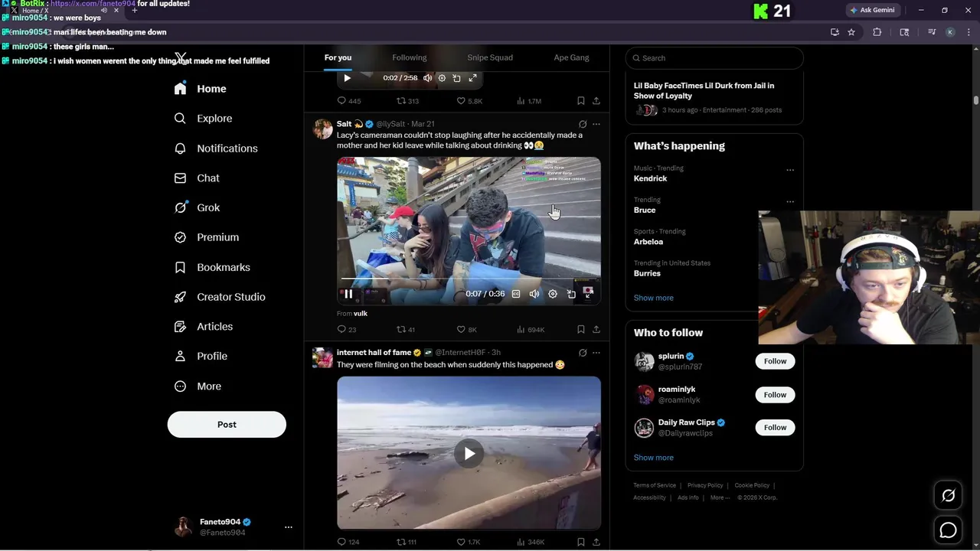Open Chat envelope icon

(x=180, y=178)
